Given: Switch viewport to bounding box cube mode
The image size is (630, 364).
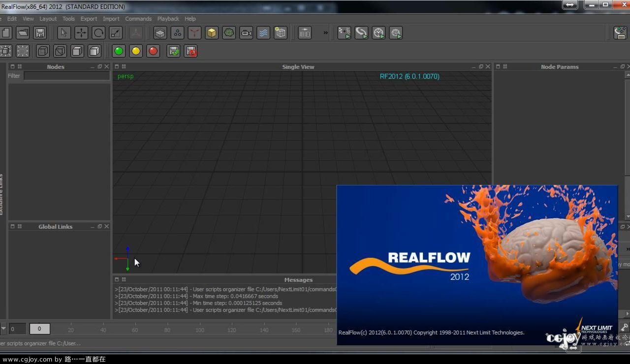Looking at the screenshot, I should coord(43,51).
